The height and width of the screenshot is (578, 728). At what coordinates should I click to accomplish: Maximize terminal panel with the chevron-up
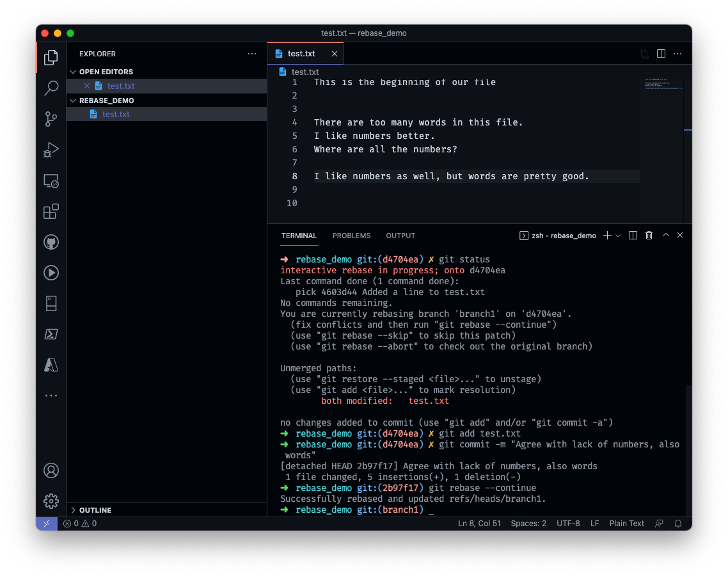666,235
